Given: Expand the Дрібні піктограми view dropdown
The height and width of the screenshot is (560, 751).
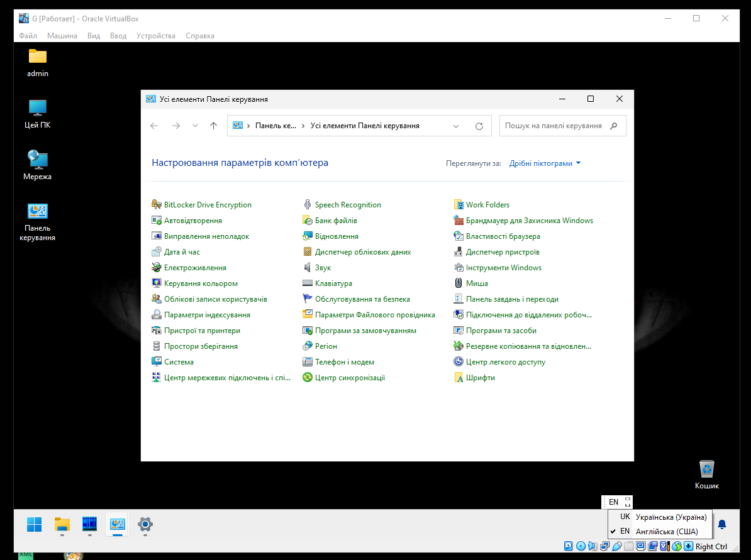Looking at the screenshot, I should click(x=545, y=163).
